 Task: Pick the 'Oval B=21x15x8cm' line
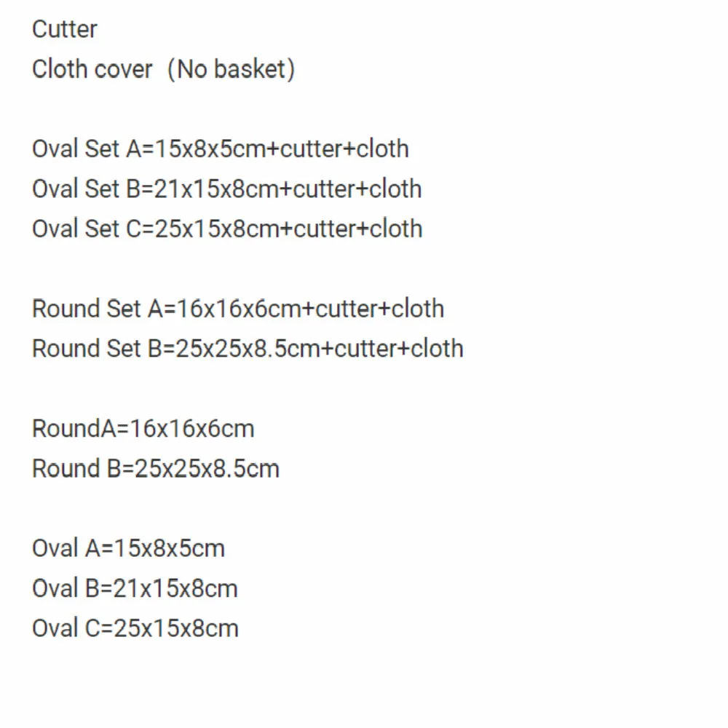pyautogui.click(x=135, y=588)
